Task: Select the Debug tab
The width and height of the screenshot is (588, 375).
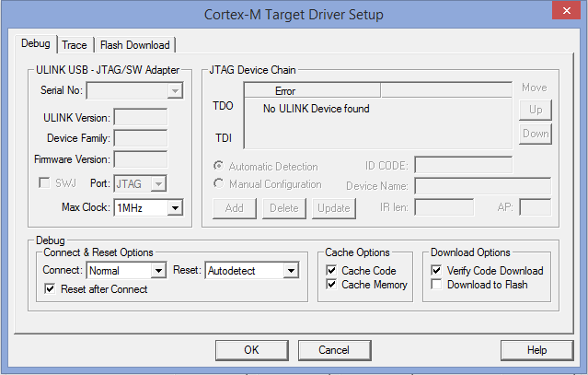Action: pyautogui.click(x=36, y=44)
